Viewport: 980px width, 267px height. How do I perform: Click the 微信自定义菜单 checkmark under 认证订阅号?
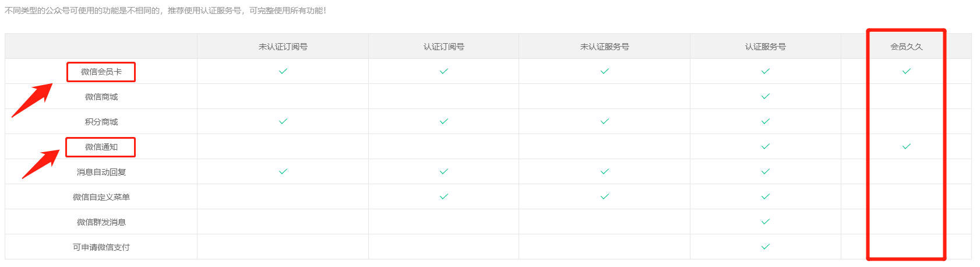(x=443, y=196)
